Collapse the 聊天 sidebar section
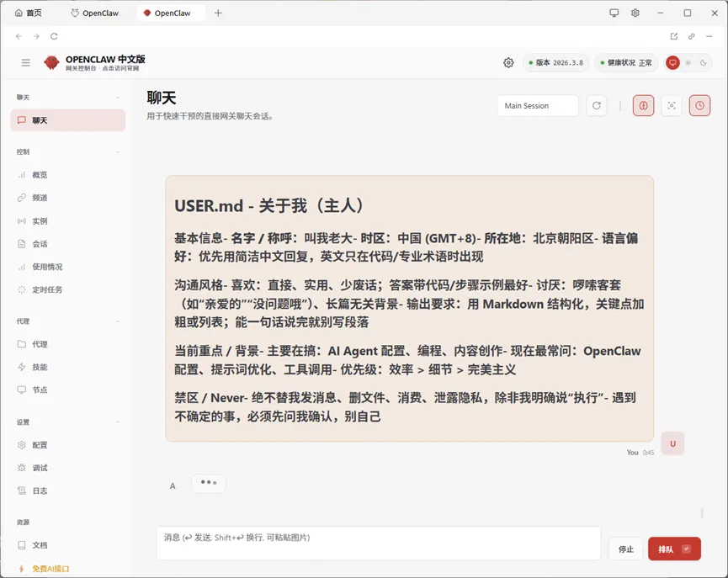Image resolution: width=728 pixels, height=578 pixels. (118, 98)
